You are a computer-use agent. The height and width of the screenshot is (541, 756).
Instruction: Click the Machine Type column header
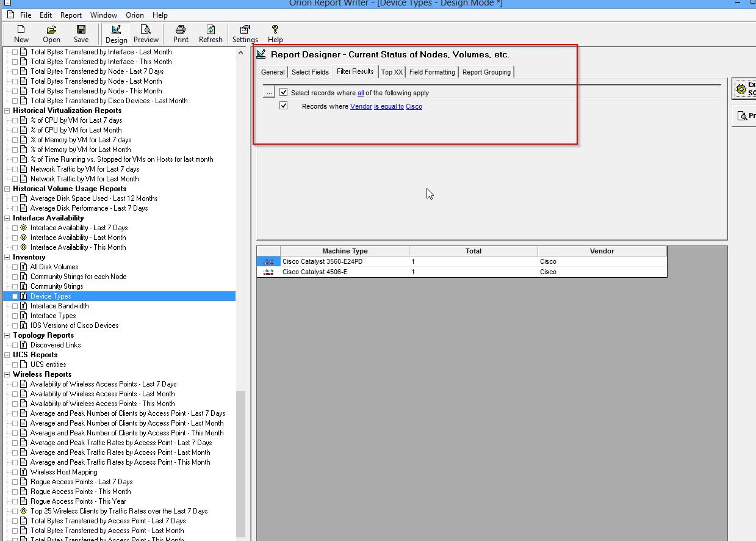[x=345, y=251]
